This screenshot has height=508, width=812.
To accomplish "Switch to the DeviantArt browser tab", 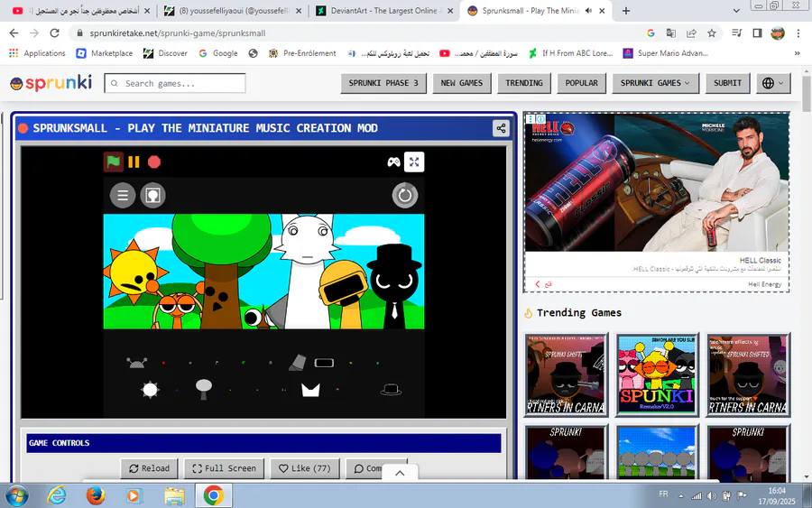I will coord(383,10).
